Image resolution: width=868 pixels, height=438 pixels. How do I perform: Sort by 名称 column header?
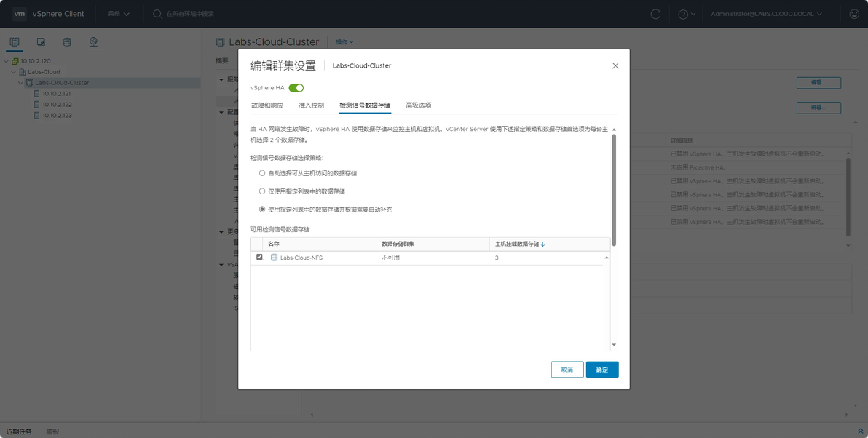(x=274, y=244)
